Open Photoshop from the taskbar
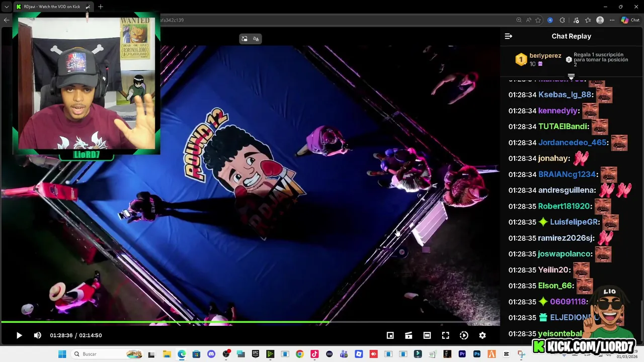Screen dimensions: 644x362 [x=476, y=354]
